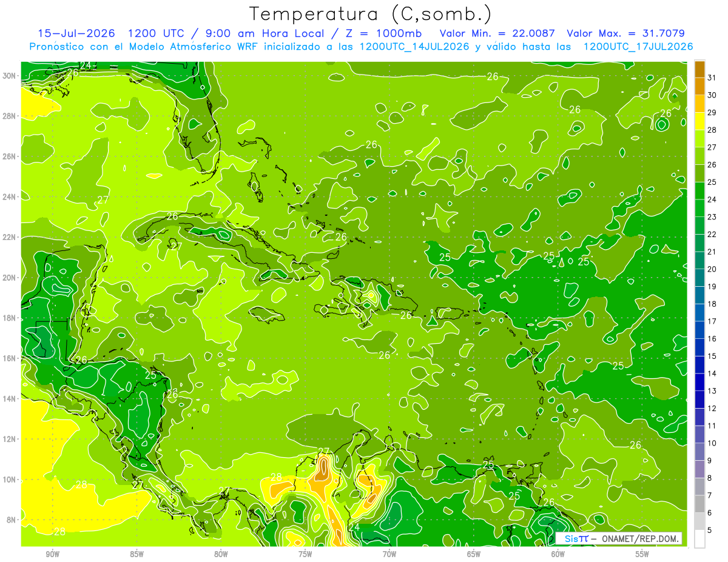The width and height of the screenshot is (728, 562).
Task: Click the colorbar scale value 9
Action: 710,461
